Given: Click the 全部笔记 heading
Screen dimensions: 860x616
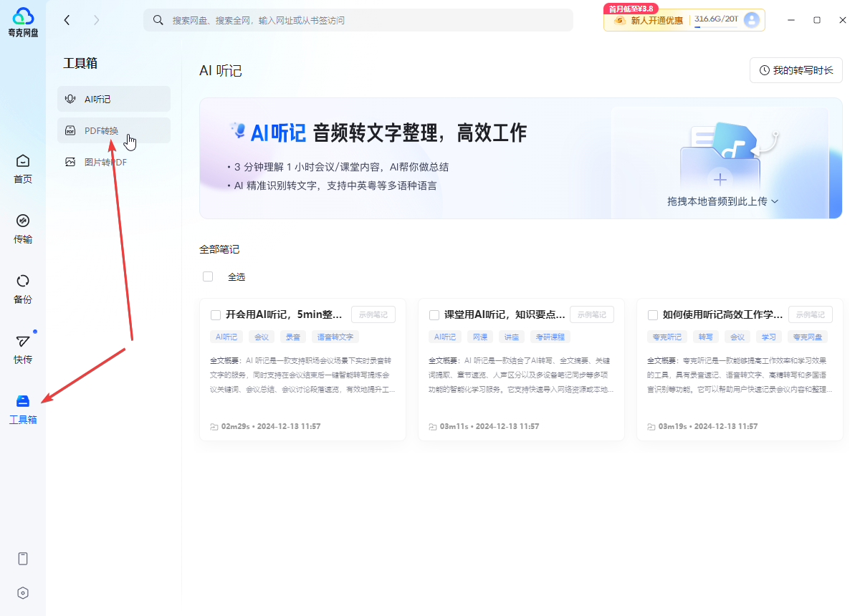Looking at the screenshot, I should coord(219,249).
